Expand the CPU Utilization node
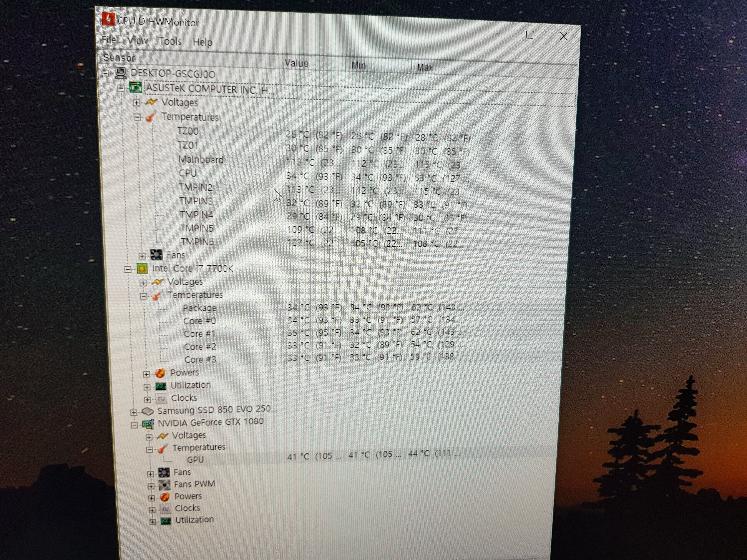Screen dimensions: 747x560 147,386
